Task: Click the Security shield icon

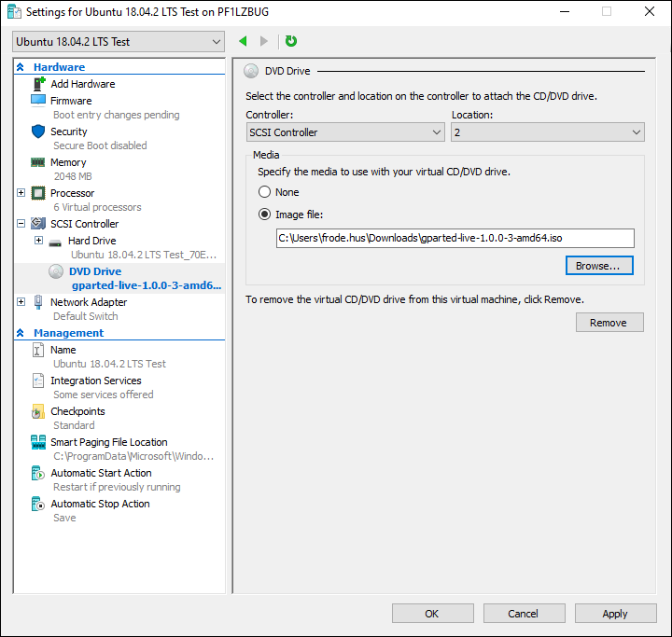Action: (x=38, y=132)
